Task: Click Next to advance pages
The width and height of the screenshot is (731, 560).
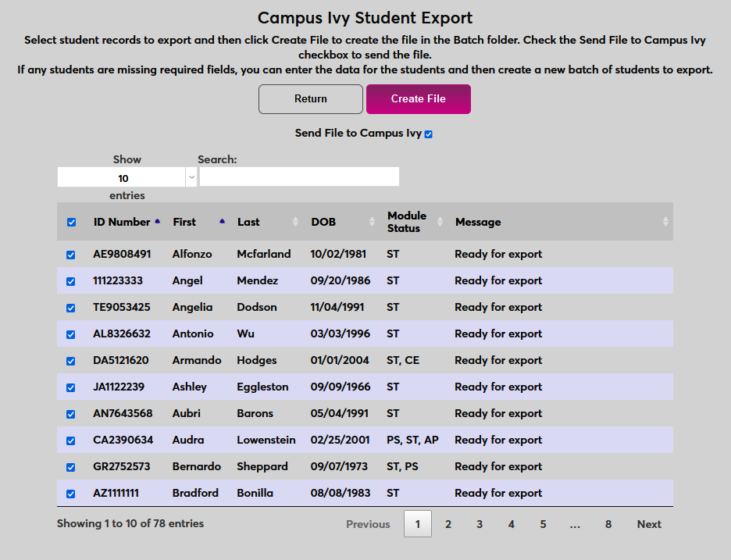Action: click(648, 523)
